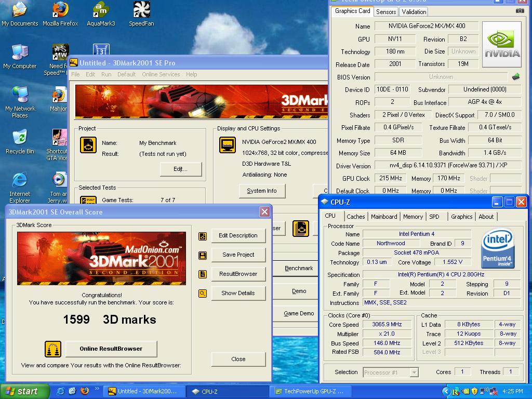Click the Save Project button
The image size is (532, 399).
238,255
